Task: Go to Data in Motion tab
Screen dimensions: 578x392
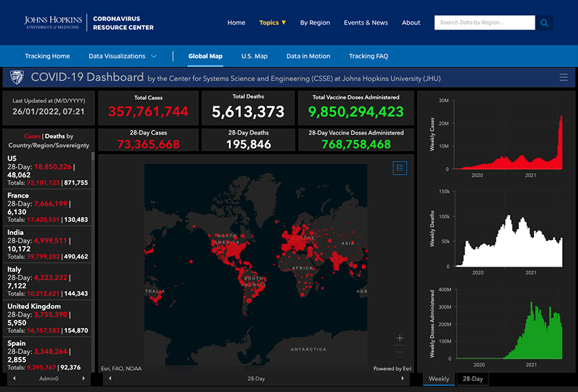Action: coord(308,56)
